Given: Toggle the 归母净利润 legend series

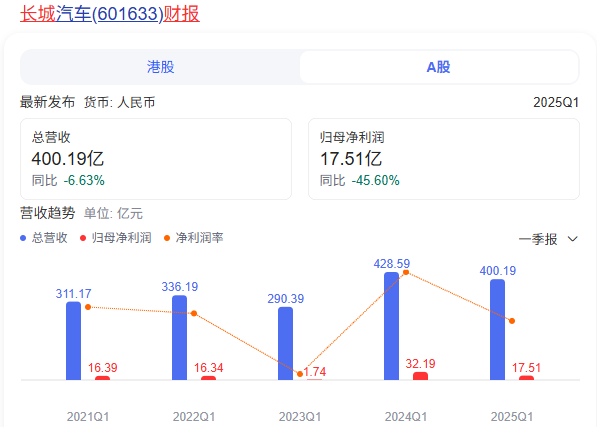Looking at the screenshot, I should coord(116,238).
